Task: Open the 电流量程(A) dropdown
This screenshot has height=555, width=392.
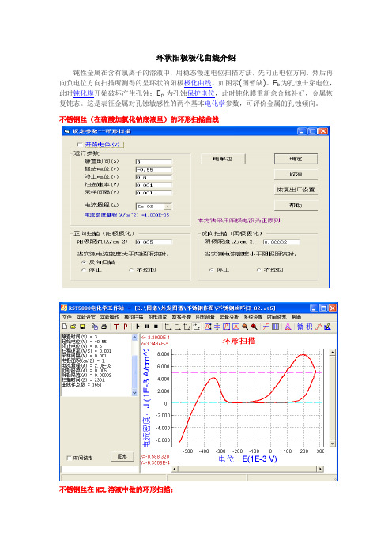Action: (168, 206)
